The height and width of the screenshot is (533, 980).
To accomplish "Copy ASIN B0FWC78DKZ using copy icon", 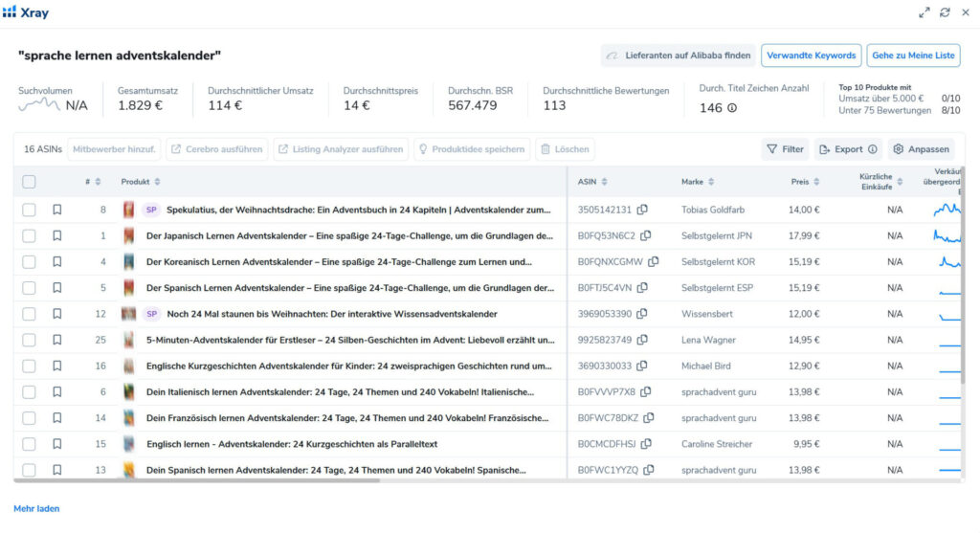I will coord(649,417).
